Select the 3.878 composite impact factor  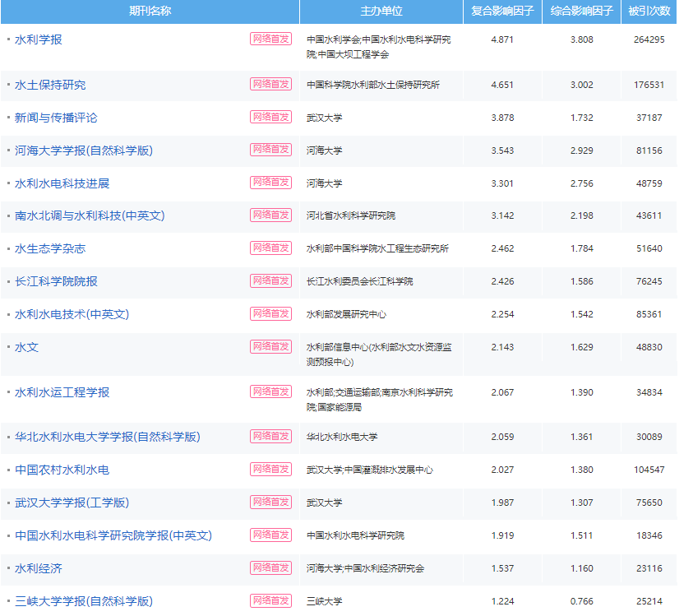502,118
